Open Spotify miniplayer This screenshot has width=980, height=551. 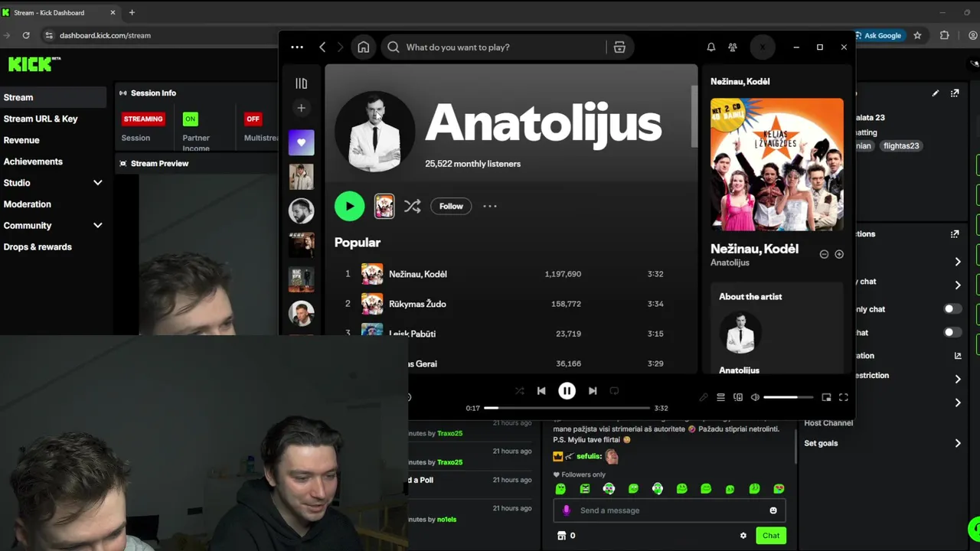[x=826, y=397]
